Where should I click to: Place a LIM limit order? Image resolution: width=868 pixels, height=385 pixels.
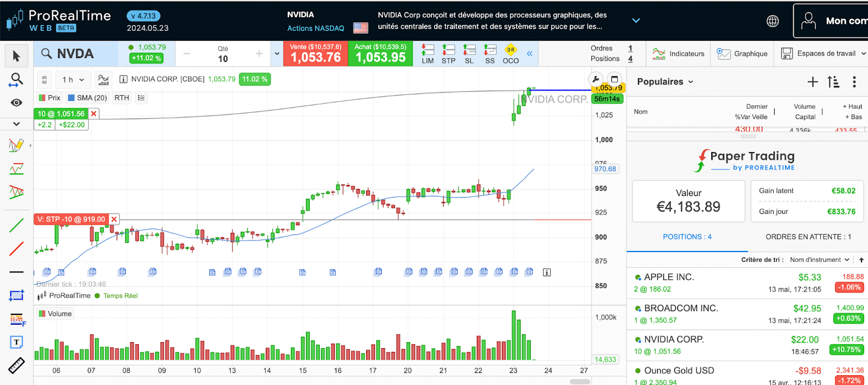click(x=427, y=54)
